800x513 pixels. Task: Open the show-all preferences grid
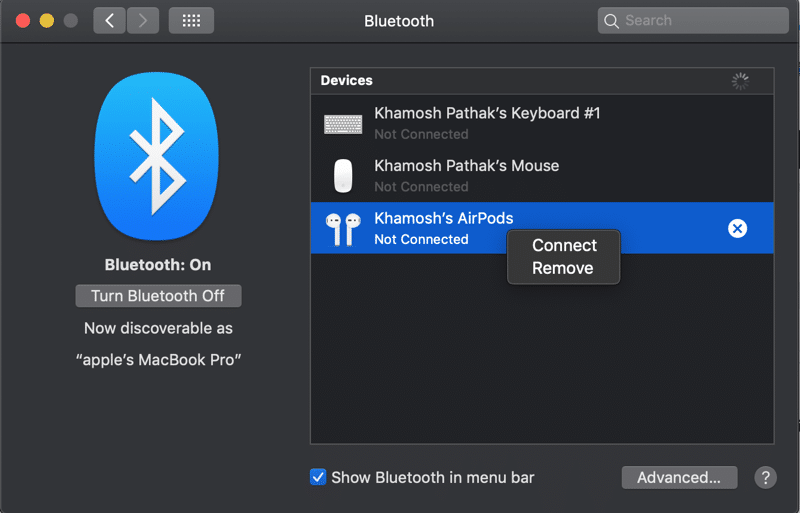(191, 20)
